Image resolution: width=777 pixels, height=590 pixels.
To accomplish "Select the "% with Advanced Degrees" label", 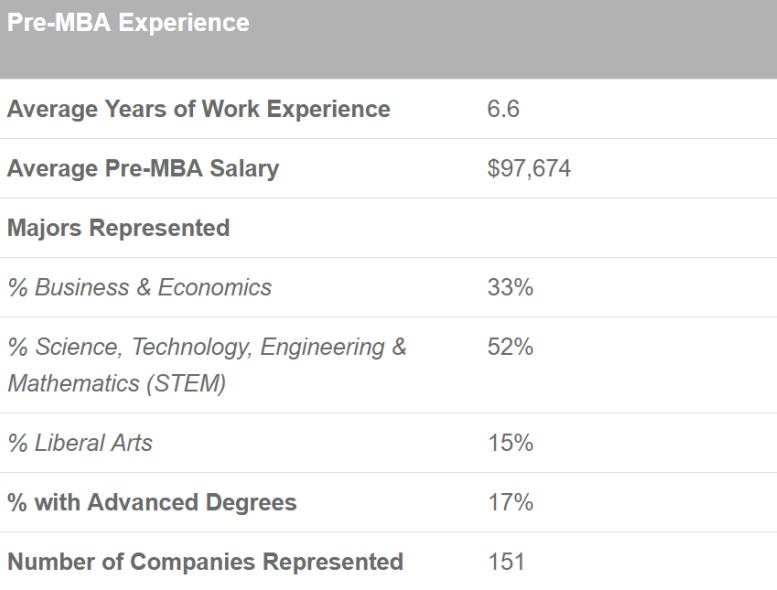I will coord(152,503).
